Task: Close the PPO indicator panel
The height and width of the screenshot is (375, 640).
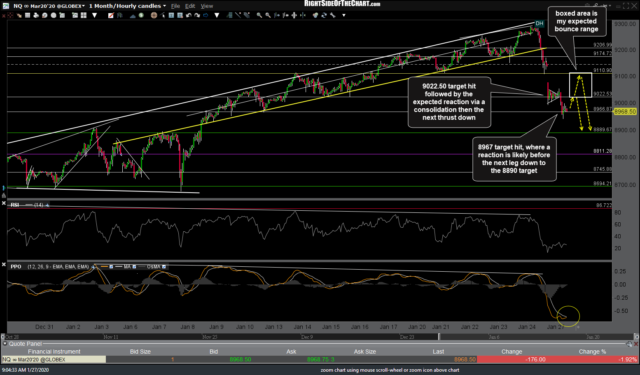Action: pos(4,265)
